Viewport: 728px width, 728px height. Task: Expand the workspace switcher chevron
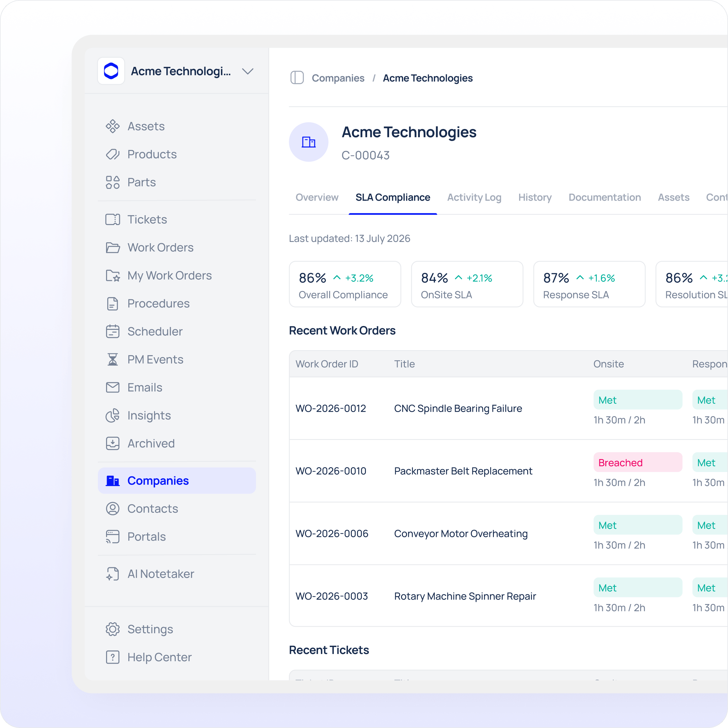[x=248, y=71]
